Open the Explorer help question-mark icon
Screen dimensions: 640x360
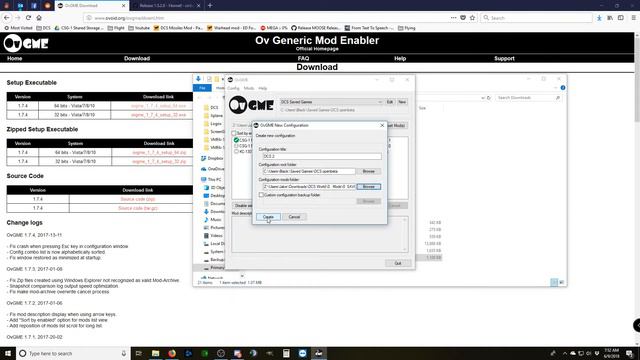tap(563, 88)
